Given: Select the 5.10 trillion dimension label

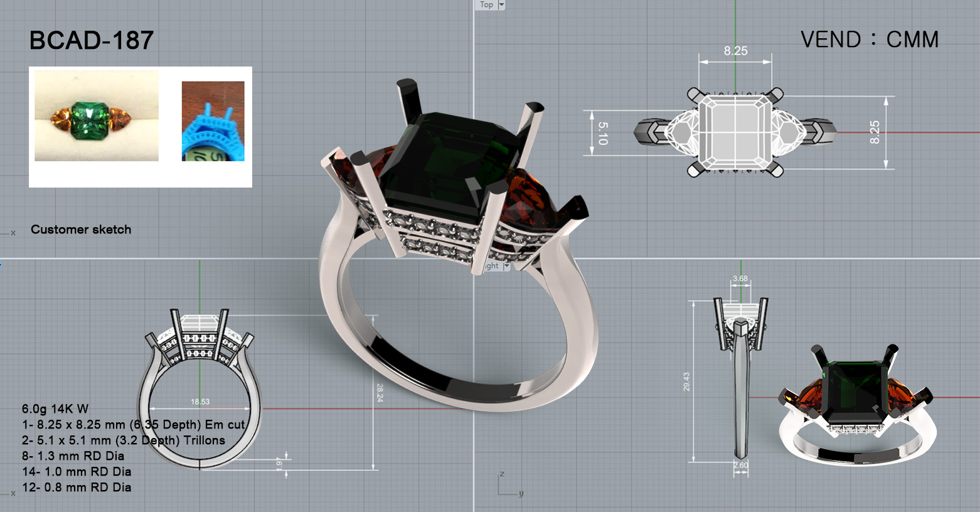Looking at the screenshot, I should pyautogui.click(x=602, y=133).
